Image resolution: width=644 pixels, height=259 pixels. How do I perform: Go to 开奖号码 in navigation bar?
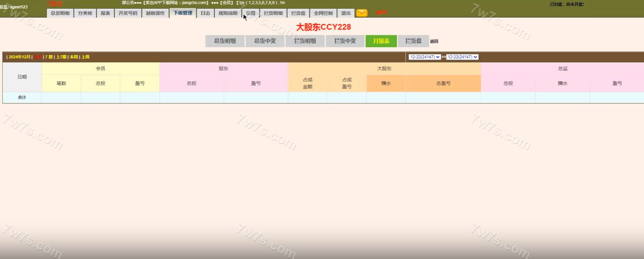(x=128, y=13)
